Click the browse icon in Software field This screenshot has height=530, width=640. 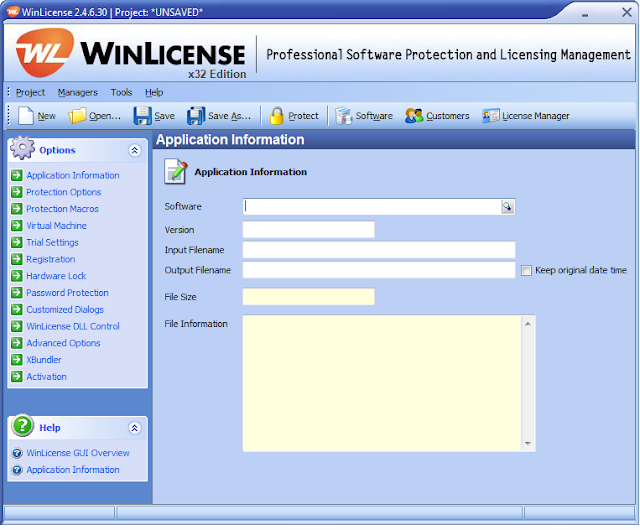coord(507,207)
